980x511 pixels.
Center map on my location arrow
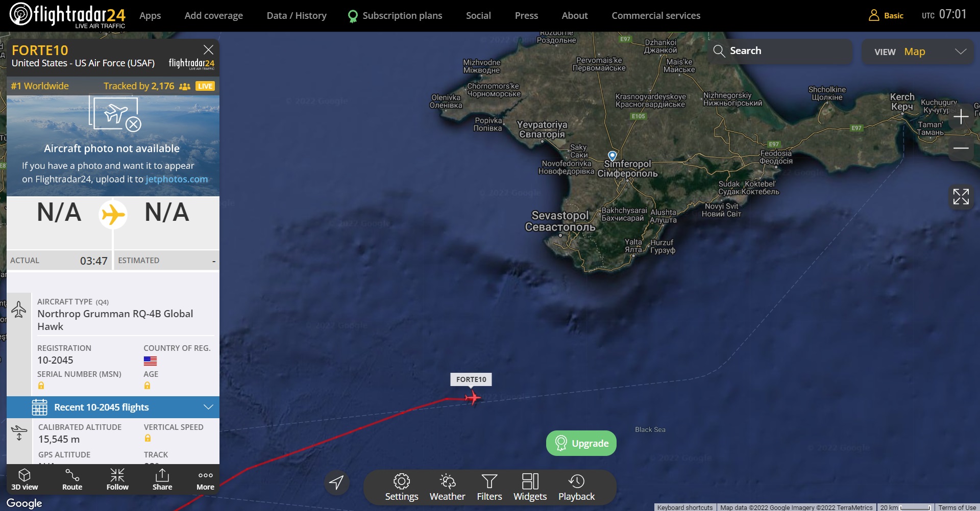pyautogui.click(x=337, y=482)
